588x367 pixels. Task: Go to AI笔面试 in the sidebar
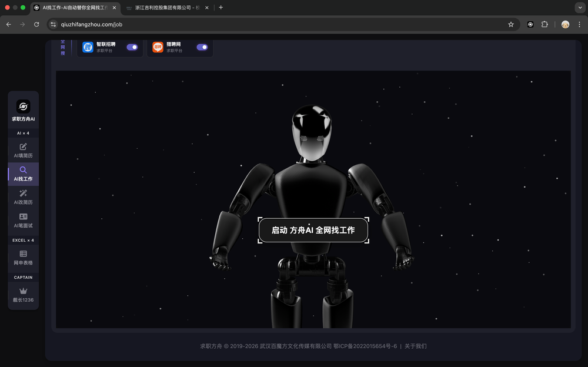click(x=23, y=221)
